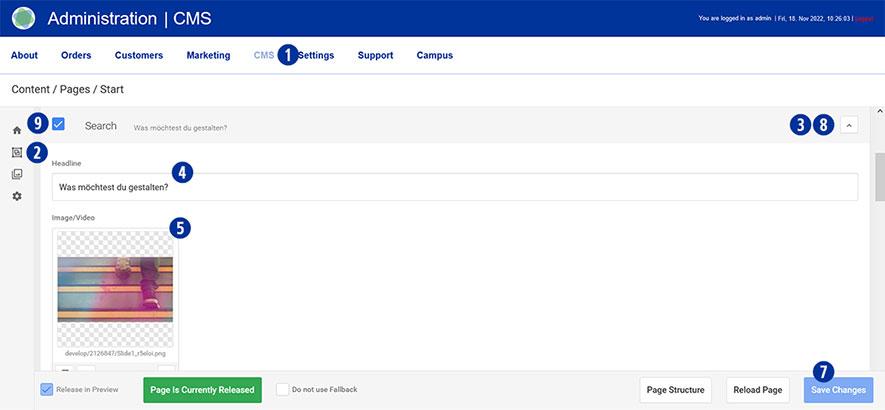
Task: Disable the Release in Preview checkbox
Action: click(x=47, y=389)
